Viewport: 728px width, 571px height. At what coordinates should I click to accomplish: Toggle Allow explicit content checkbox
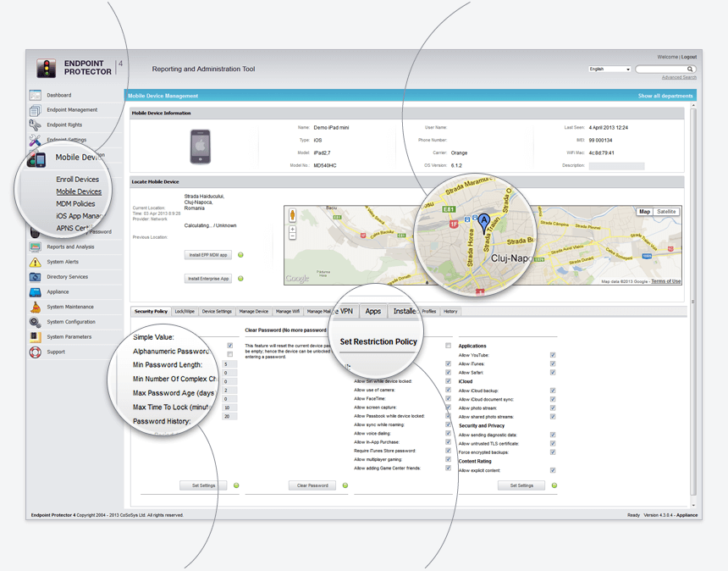[553, 470]
